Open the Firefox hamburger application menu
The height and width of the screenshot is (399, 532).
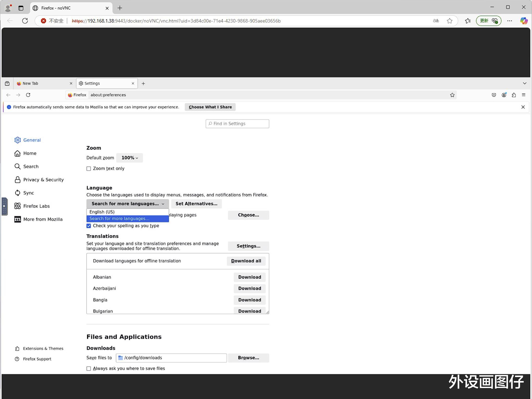click(x=523, y=95)
